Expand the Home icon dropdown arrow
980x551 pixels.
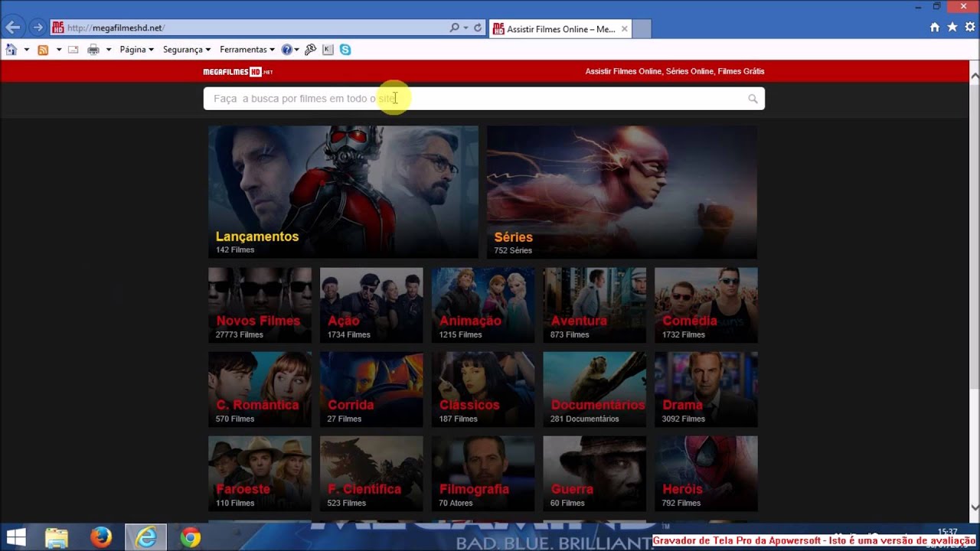[26, 50]
